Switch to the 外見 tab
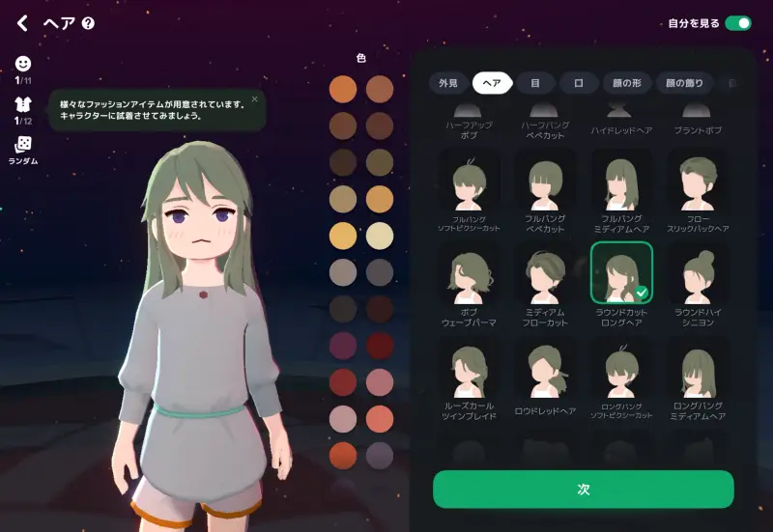 (x=448, y=83)
